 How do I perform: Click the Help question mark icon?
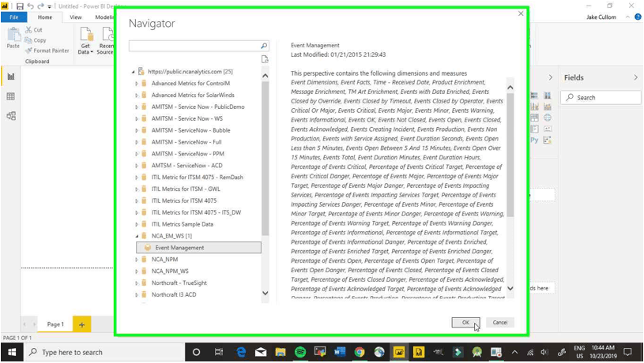pyautogui.click(x=638, y=17)
